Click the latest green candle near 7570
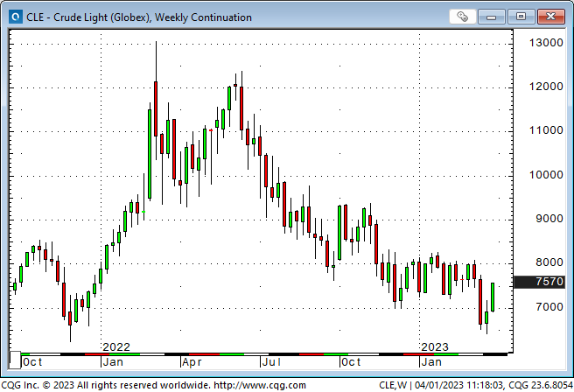 point(493,297)
